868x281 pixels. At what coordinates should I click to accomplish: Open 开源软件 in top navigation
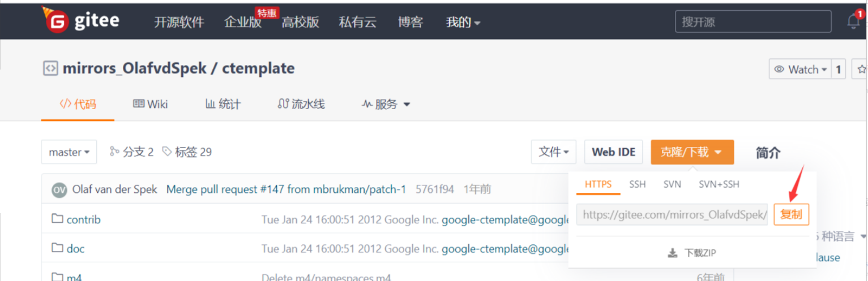[x=179, y=22]
